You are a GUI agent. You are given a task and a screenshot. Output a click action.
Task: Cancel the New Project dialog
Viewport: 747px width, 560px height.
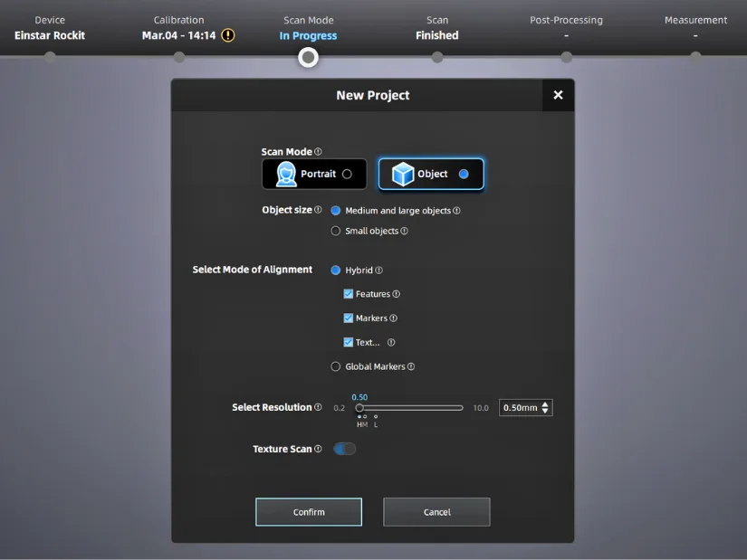point(436,511)
